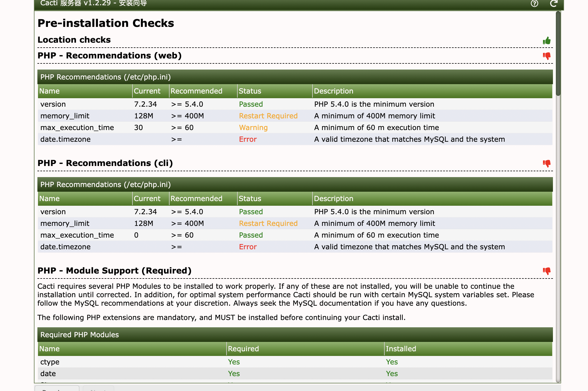Open the help icon in title bar

tap(534, 4)
